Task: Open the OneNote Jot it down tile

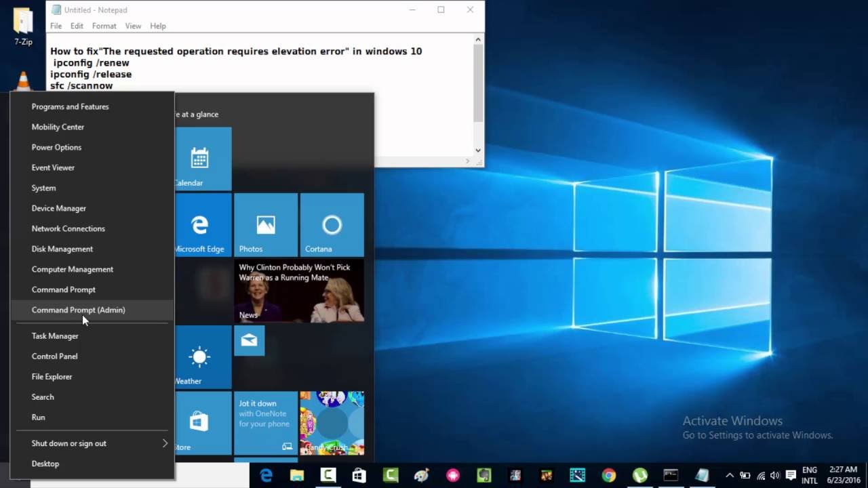Action: (x=266, y=423)
